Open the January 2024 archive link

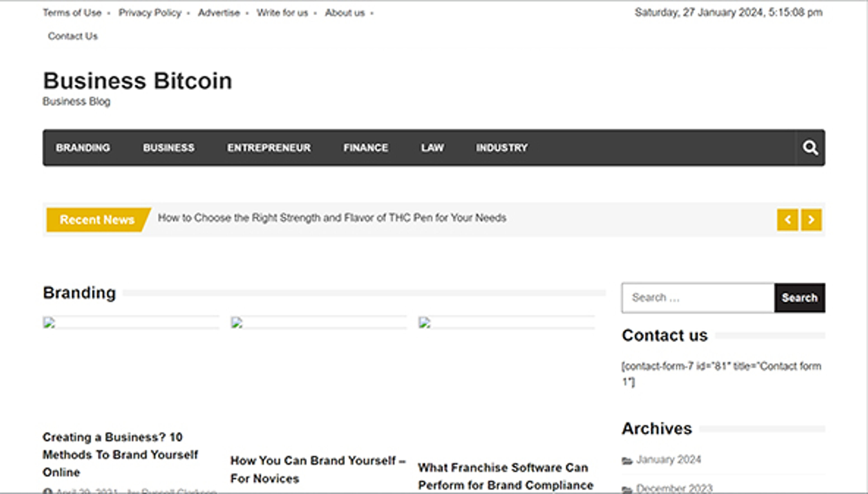pos(669,460)
